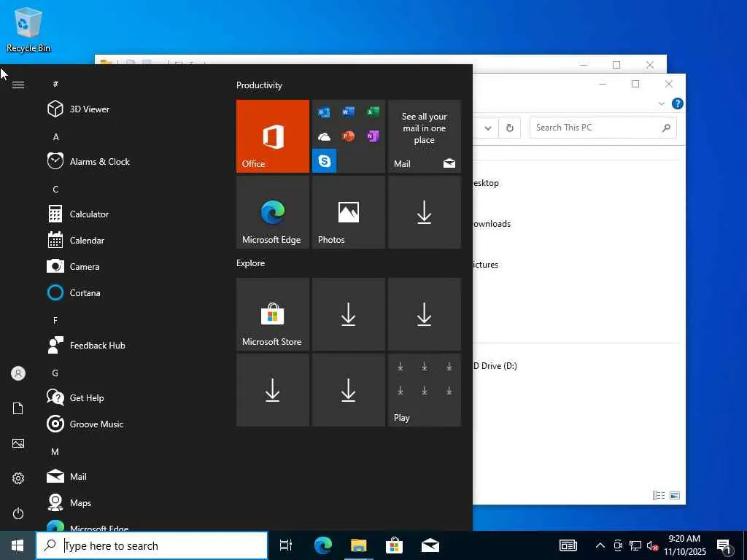The width and height of the screenshot is (747, 560).
Task: Open Settings gear in Start menu
Action: point(18,478)
